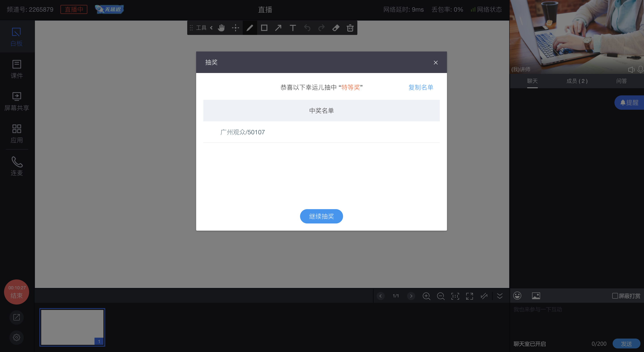Click the 网络延时: 9ms readout
644x352 pixels.
coord(404,9)
